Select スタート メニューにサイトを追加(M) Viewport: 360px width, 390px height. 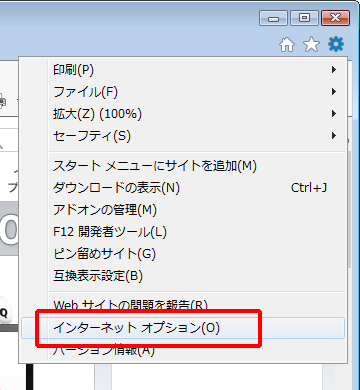(183, 166)
